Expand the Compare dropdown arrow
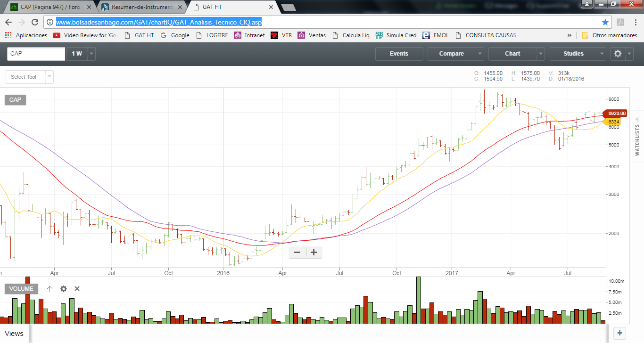The width and height of the screenshot is (644, 343). pyautogui.click(x=480, y=54)
